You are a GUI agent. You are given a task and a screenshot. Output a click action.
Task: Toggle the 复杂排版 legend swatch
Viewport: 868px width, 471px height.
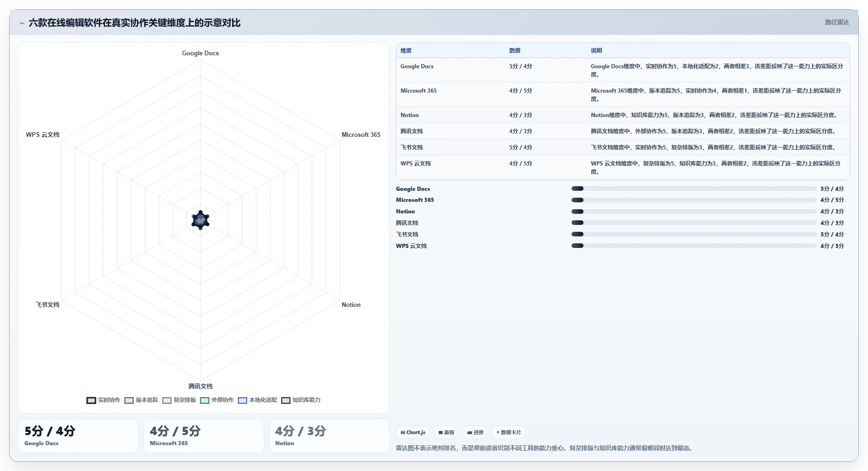coord(167,400)
